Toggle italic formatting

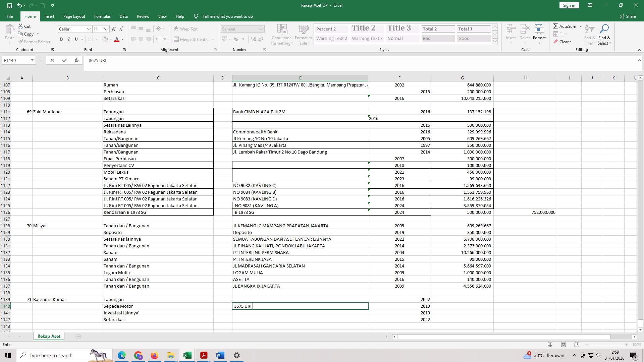tap(69, 39)
